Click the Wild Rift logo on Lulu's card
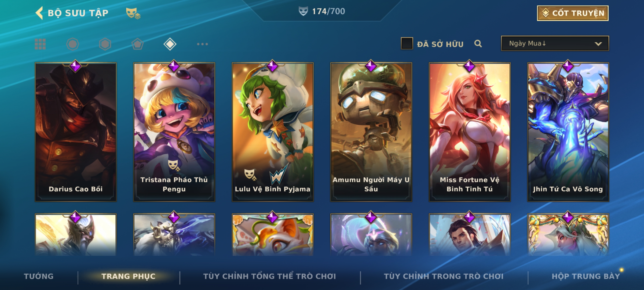The image size is (644, 290). (x=279, y=175)
